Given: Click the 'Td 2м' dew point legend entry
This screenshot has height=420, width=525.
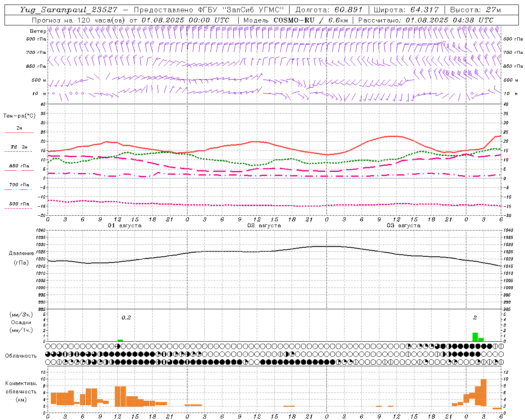Looking at the screenshot, I should point(19,147).
